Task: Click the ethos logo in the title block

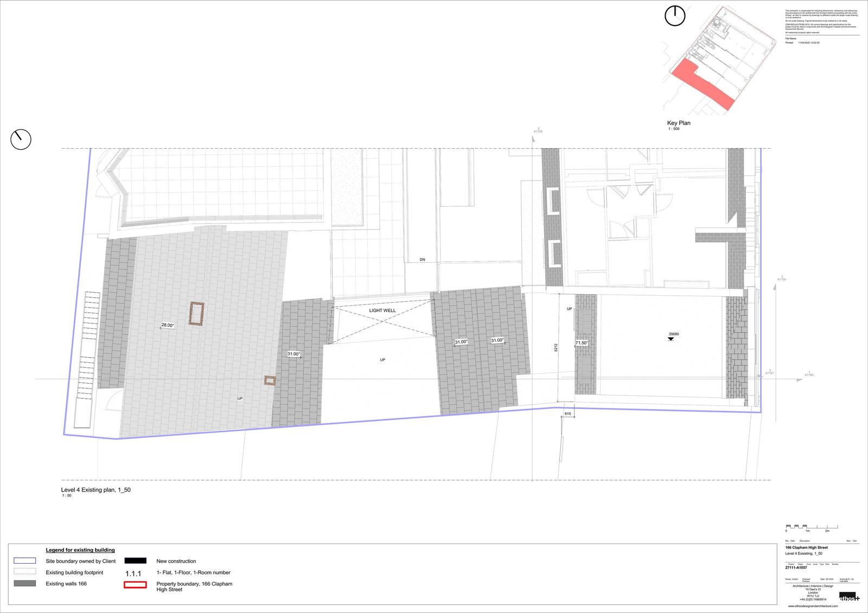Action: click(x=849, y=597)
